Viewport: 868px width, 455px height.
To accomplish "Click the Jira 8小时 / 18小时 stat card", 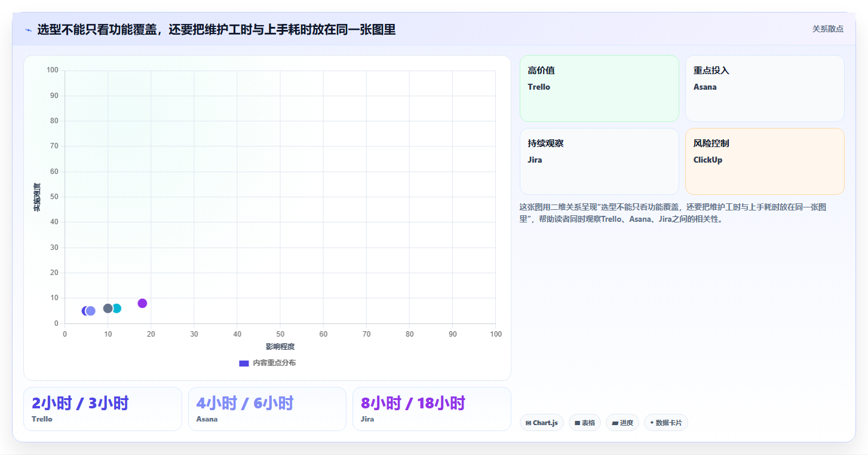I will click(432, 409).
